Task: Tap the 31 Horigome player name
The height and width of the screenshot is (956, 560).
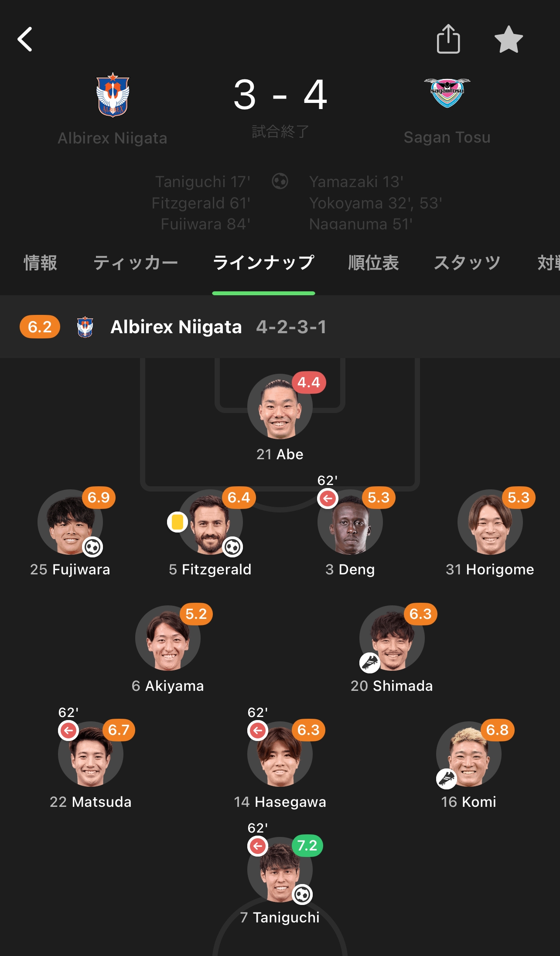Action: [490, 570]
